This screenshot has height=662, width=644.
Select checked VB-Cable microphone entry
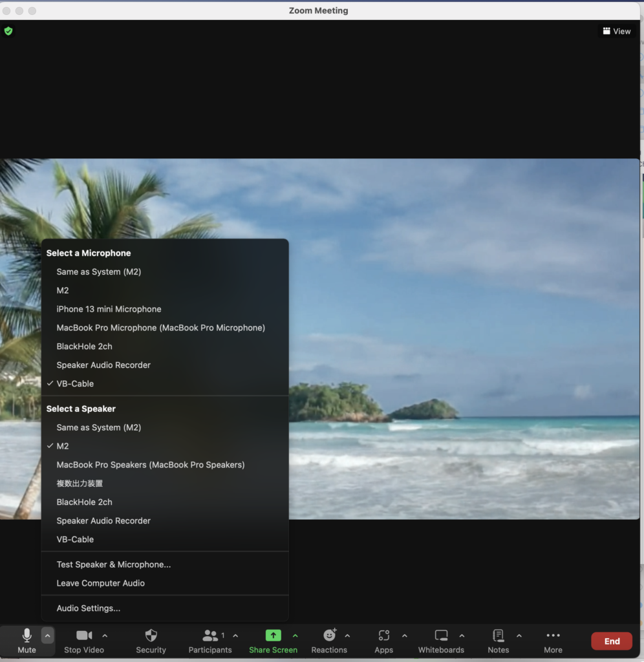coord(165,383)
